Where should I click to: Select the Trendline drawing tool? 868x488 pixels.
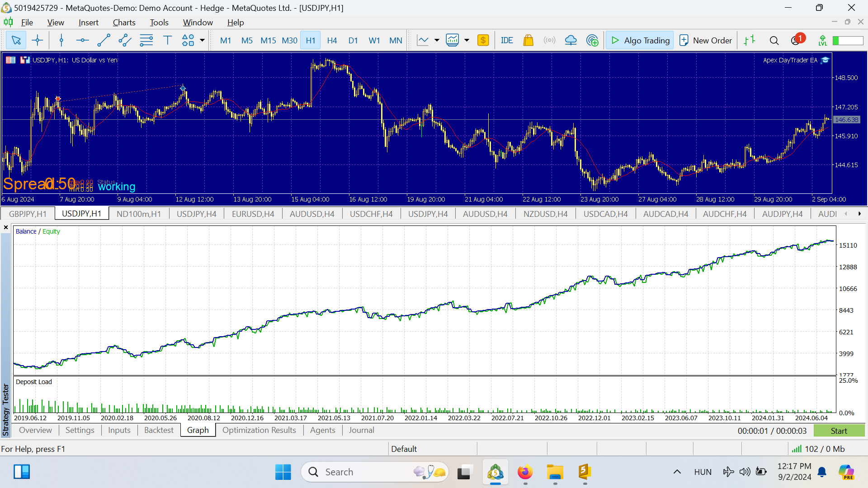[x=104, y=40]
